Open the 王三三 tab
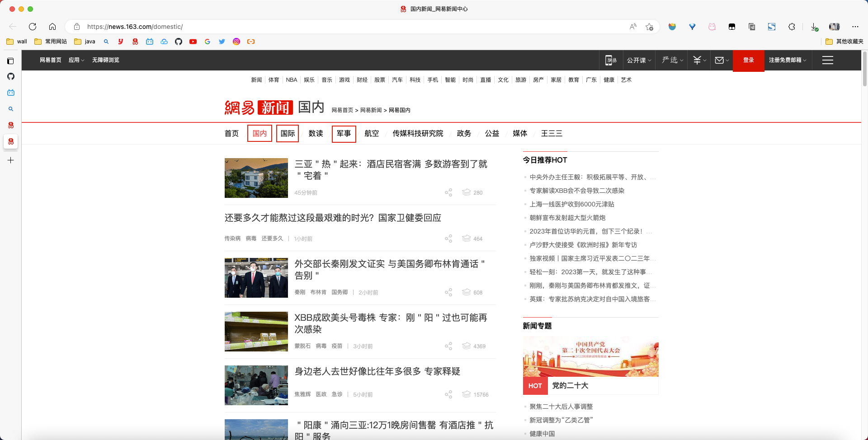This screenshot has width=868, height=440. [x=552, y=134]
